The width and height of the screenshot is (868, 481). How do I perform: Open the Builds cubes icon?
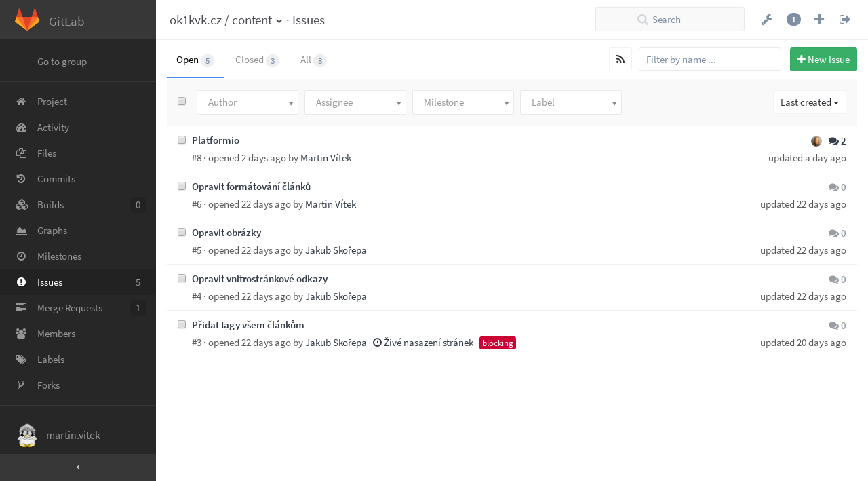click(21, 205)
